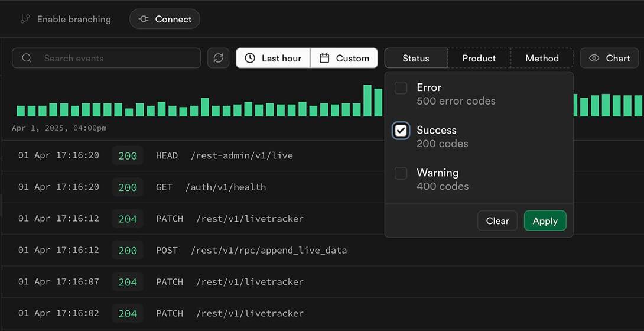
Task: Click the '500 error codes' description text
Action: (x=456, y=101)
